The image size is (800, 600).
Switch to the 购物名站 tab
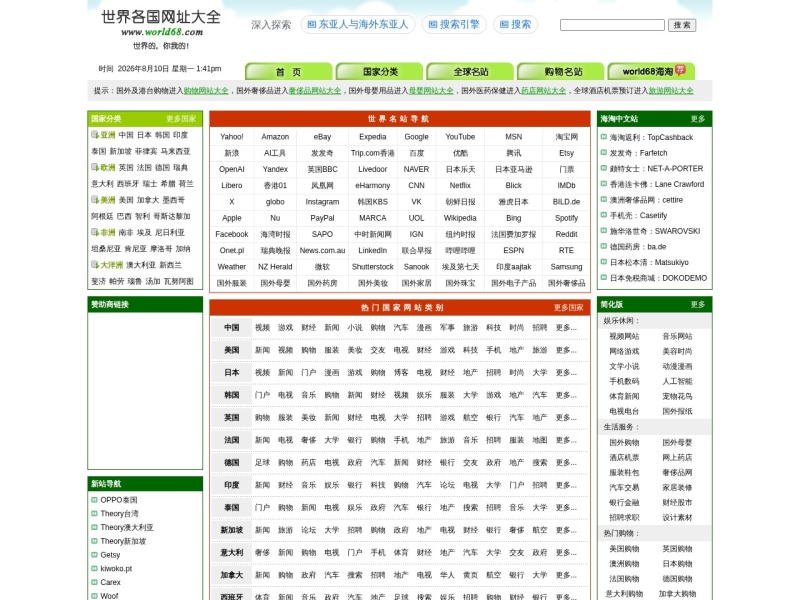[x=561, y=71]
